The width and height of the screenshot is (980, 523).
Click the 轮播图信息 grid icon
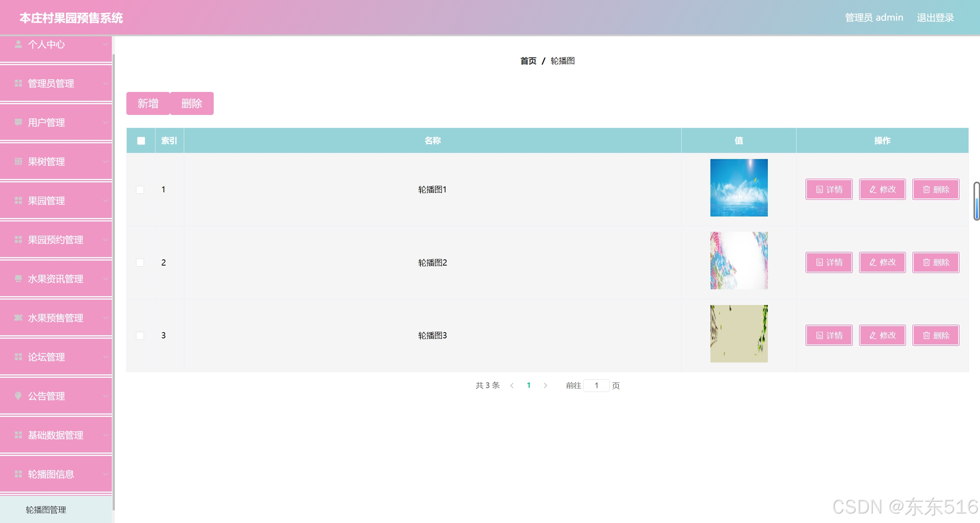pyautogui.click(x=18, y=474)
